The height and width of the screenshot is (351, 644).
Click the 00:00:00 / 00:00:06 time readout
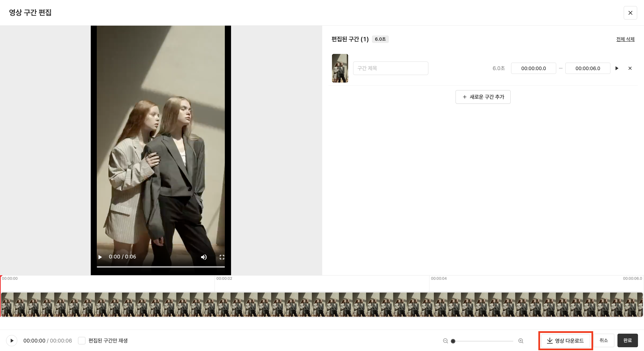tap(47, 340)
